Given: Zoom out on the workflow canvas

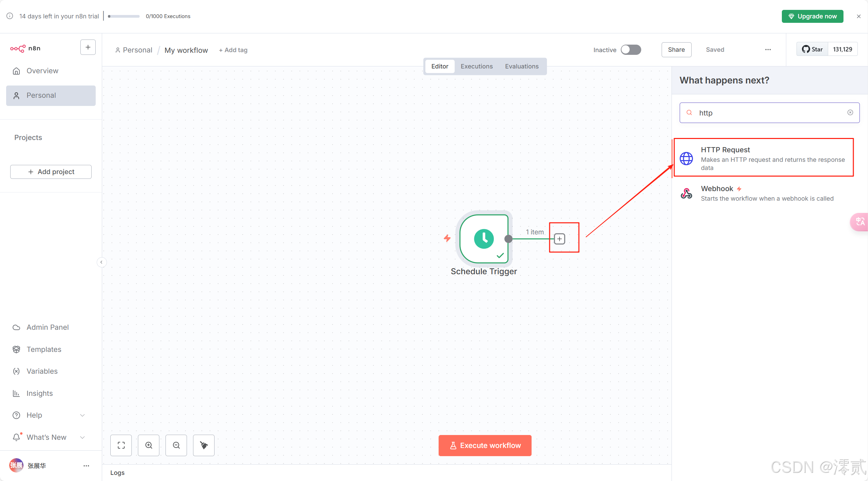Looking at the screenshot, I should pos(176,445).
